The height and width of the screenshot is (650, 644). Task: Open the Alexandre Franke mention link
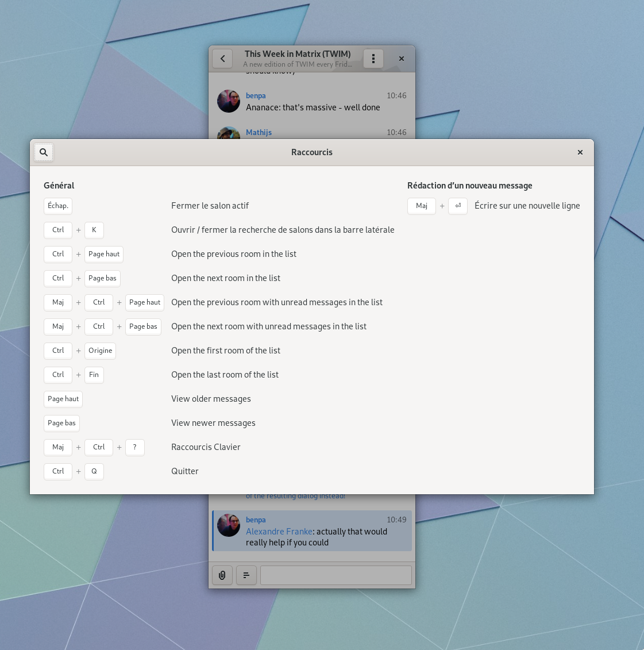[279, 532]
